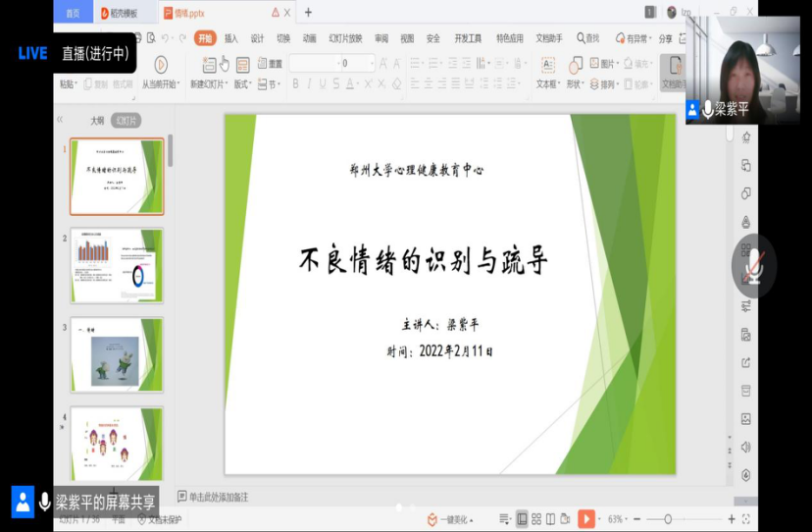Switch to slide sorter grid view
Screen dimensions: 812x532
tap(535, 518)
